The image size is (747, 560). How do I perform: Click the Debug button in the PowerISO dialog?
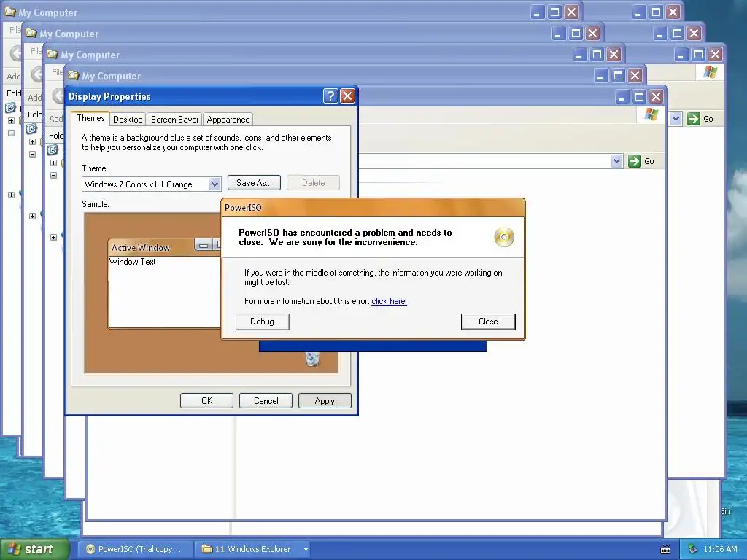click(x=262, y=322)
